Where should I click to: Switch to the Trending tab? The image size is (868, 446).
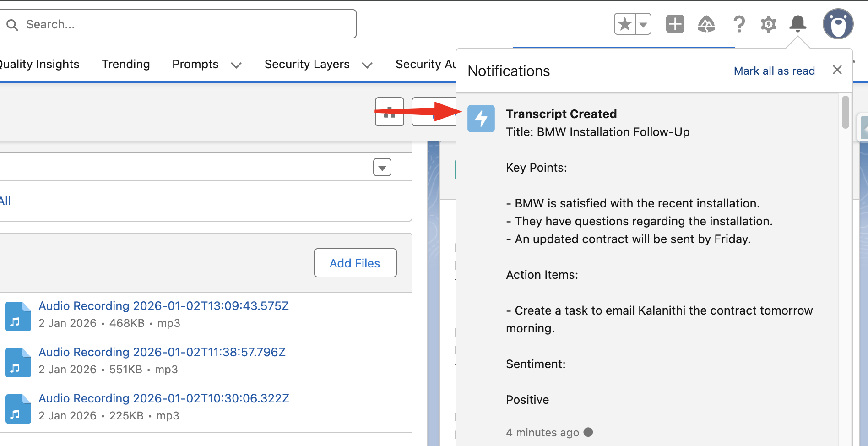pos(126,64)
